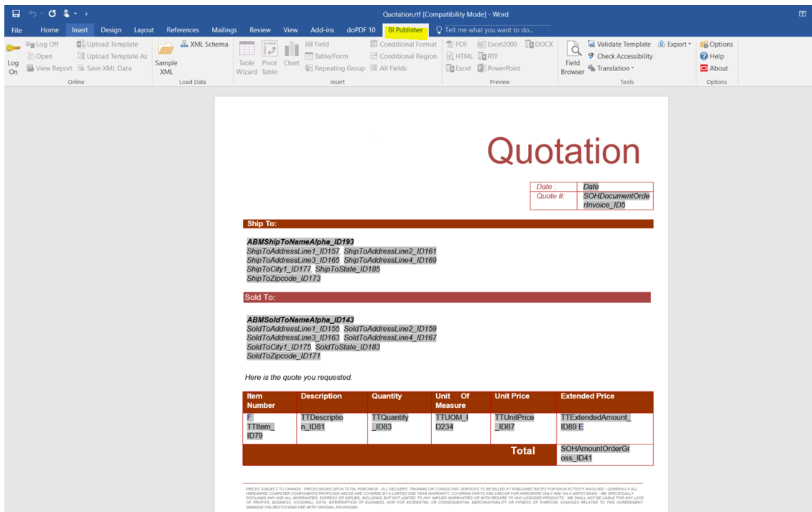Preview template as DOCX
Image resolution: width=812 pixels, height=512 pixels.
click(539, 45)
